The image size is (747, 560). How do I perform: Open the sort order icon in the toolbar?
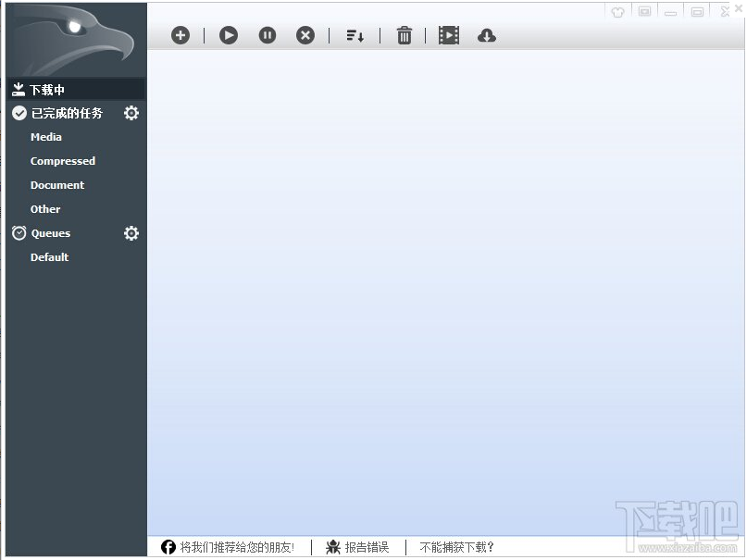pos(355,36)
